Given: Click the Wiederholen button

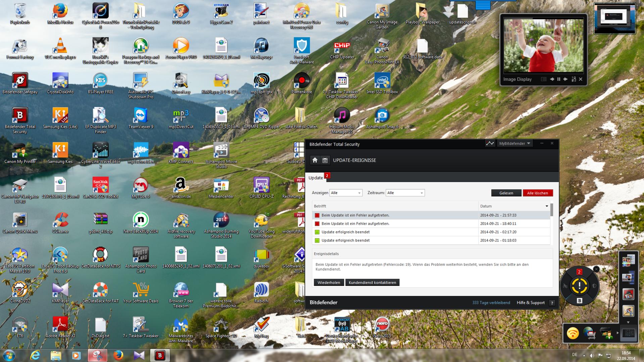Looking at the screenshot, I should [329, 282].
